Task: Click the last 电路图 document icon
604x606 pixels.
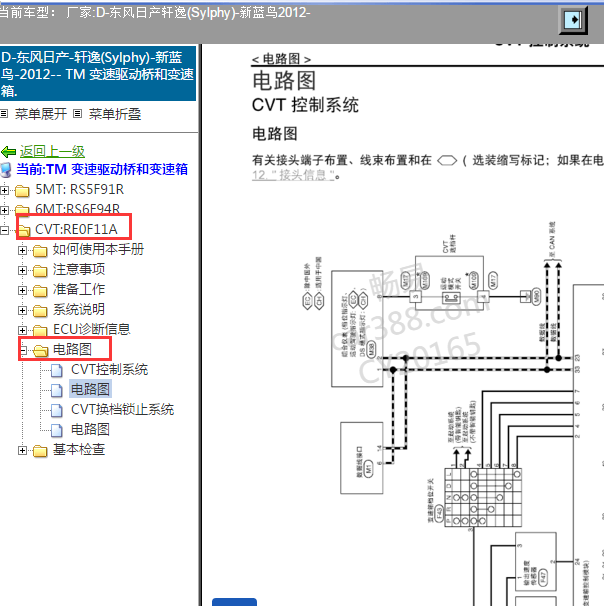Action: (57, 430)
